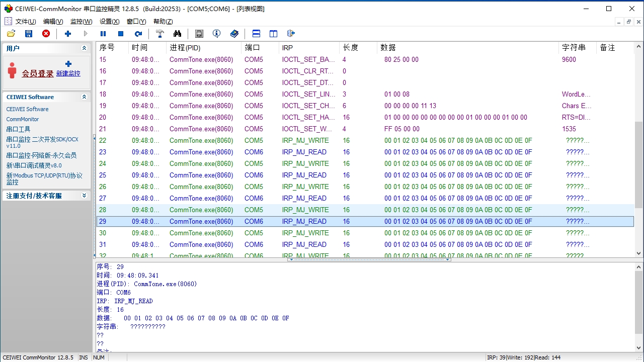Click the blue info bubble icon
644x362 pixels.
[x=216, y=34]
